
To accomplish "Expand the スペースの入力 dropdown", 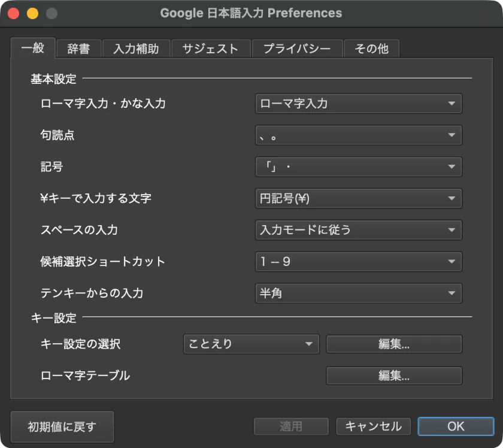I will point(358,230).
